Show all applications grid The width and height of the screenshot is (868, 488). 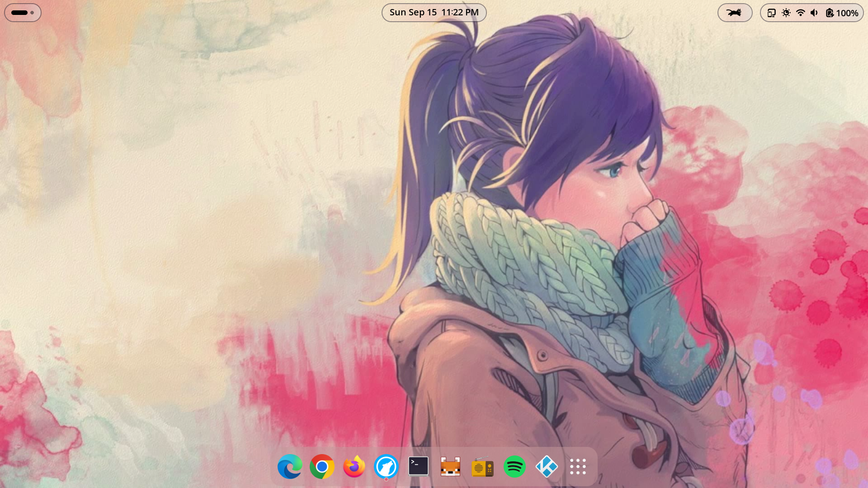578,466
